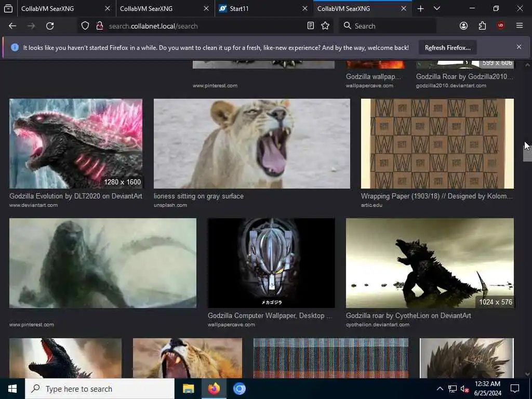This screenshot has height=399, width=532.
Task: Open the Windows Start menu
Action: [12, 389]
